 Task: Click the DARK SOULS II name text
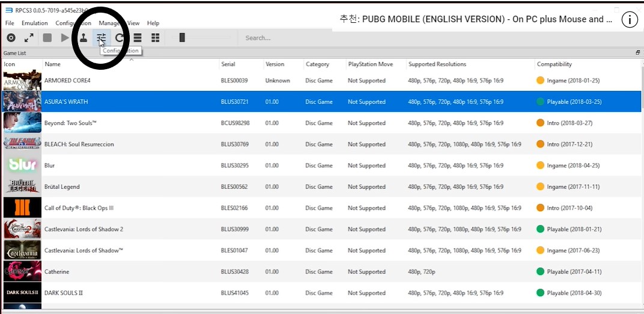[64, 293]
